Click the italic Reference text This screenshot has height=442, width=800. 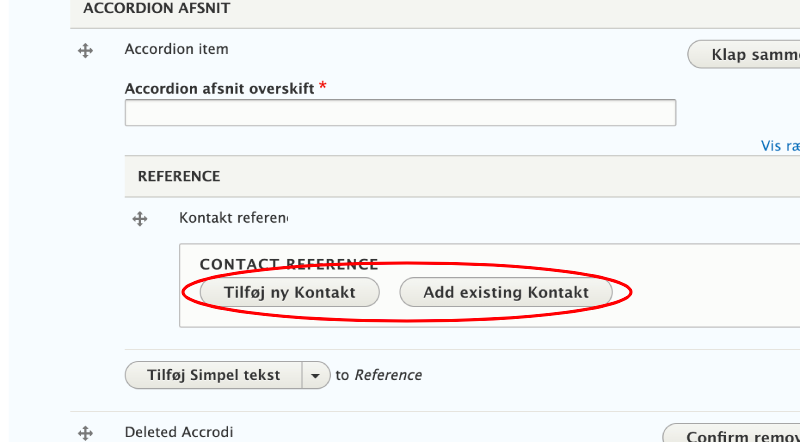tap(388, 375)
